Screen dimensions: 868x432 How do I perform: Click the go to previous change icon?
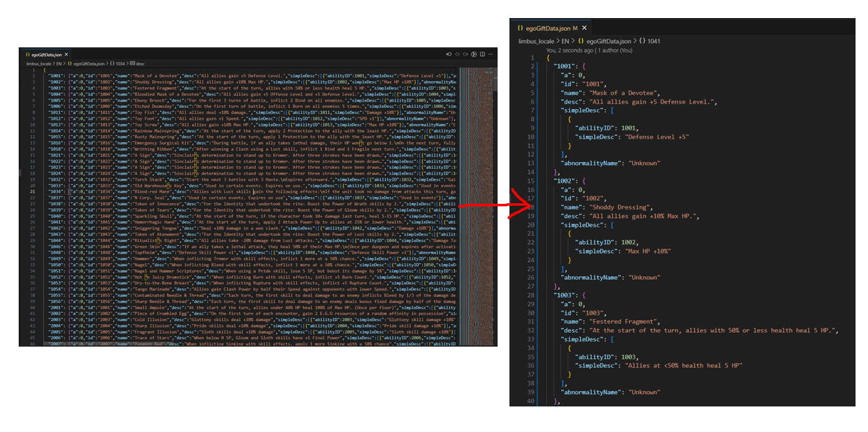[x=448, y=55]
